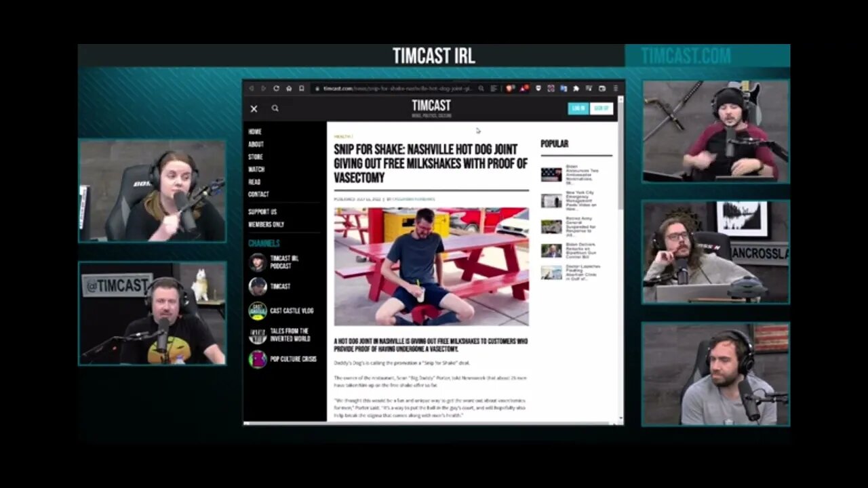868x488 pixels.
Task: Click the HEALTH category tag above headline
Action: (342, 136)
